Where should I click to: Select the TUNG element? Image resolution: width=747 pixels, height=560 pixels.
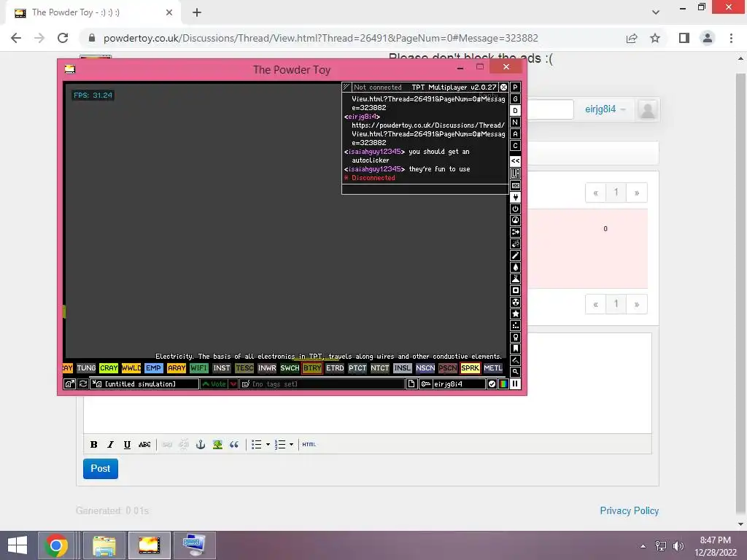(86, 368)
